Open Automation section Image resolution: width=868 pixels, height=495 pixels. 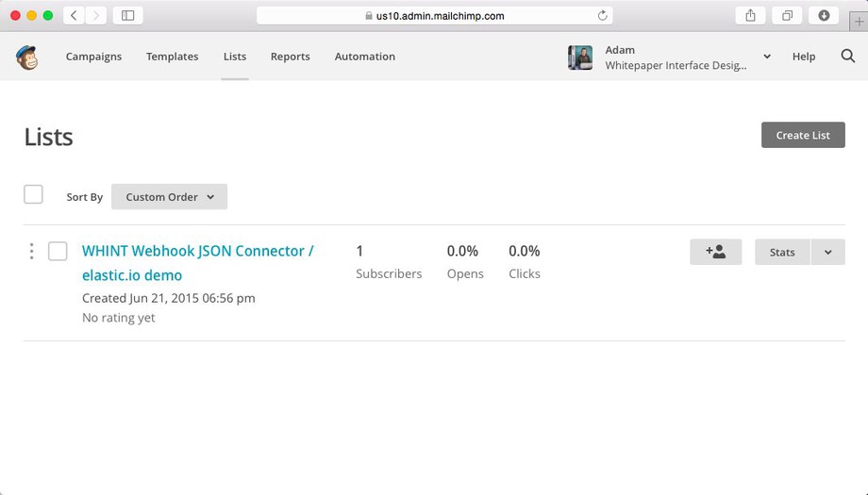pyautogui.click(x=365, y=57)
